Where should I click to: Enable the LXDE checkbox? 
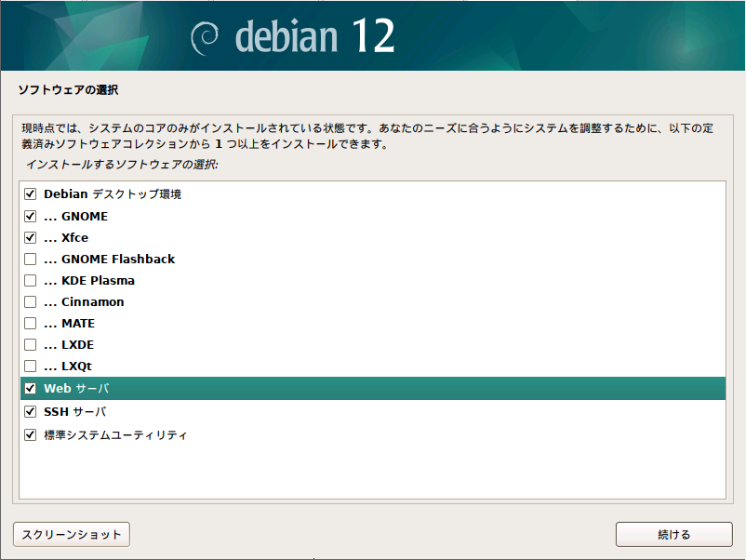[31, 344]
